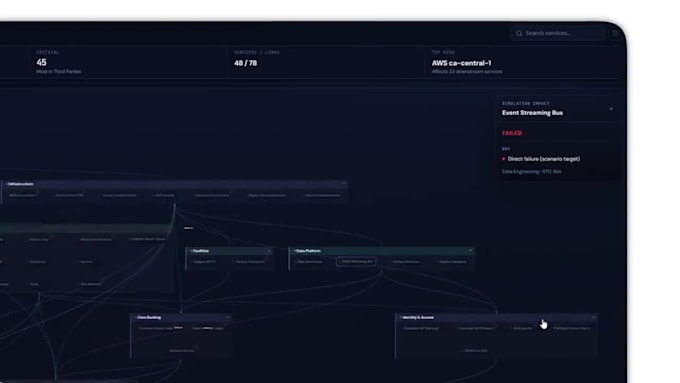Select the highlighted Event Streaming Bus node
The width and height of the screenshot is (680, 383).
(356, 262)
